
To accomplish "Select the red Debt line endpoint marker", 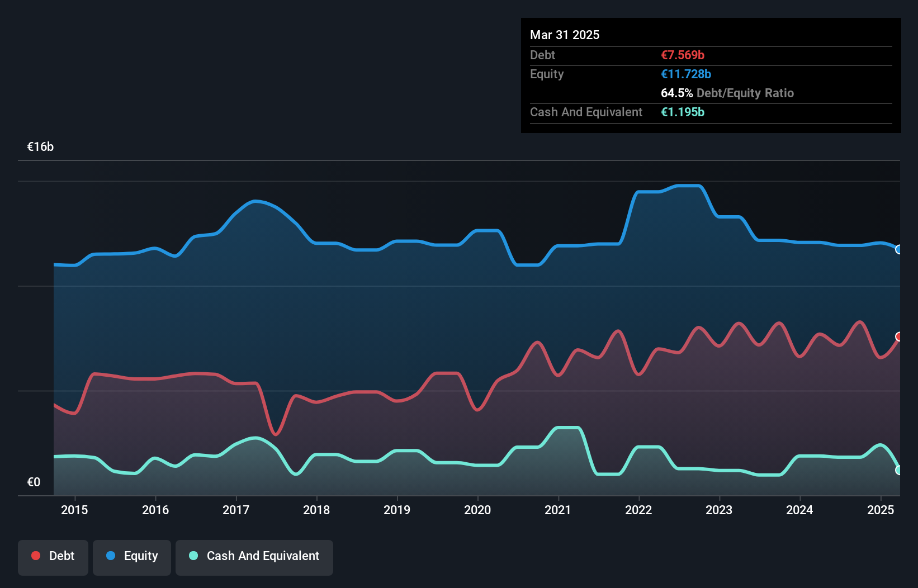I will pos(899,336).
